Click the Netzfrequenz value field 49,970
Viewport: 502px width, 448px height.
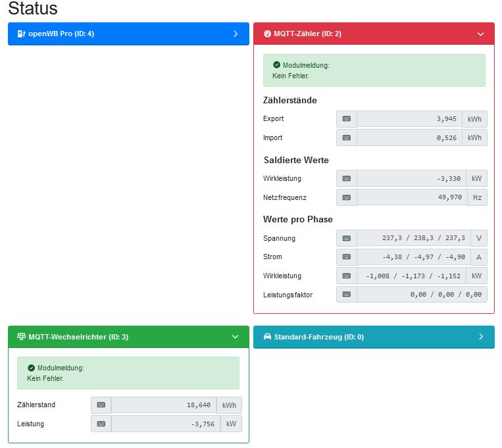412,197
